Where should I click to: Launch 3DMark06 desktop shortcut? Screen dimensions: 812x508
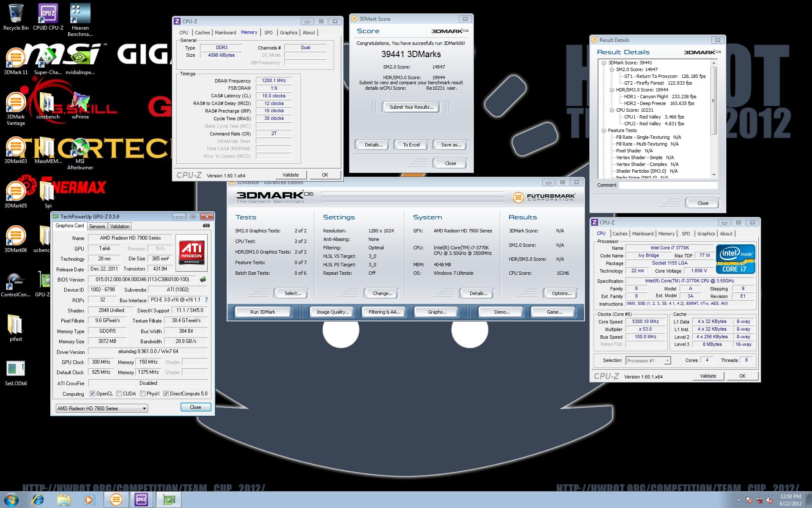coord(16,239)
